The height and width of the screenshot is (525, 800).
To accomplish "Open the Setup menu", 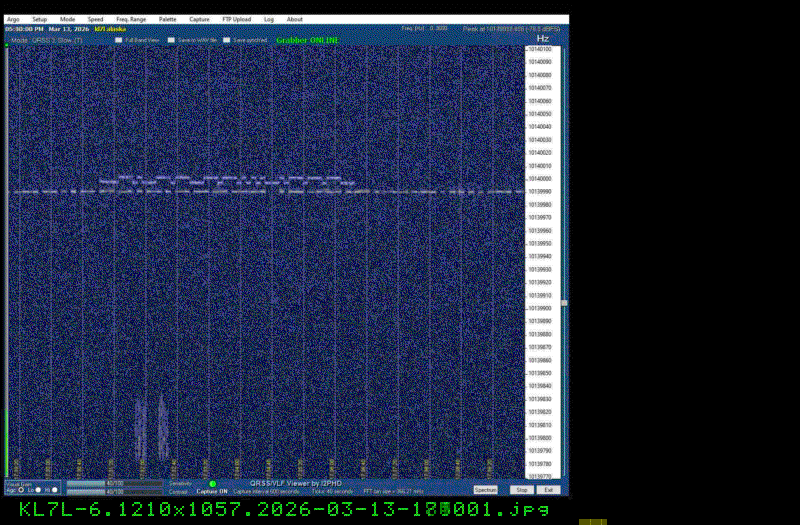I will pyautogui.click(x=39, y=19).
